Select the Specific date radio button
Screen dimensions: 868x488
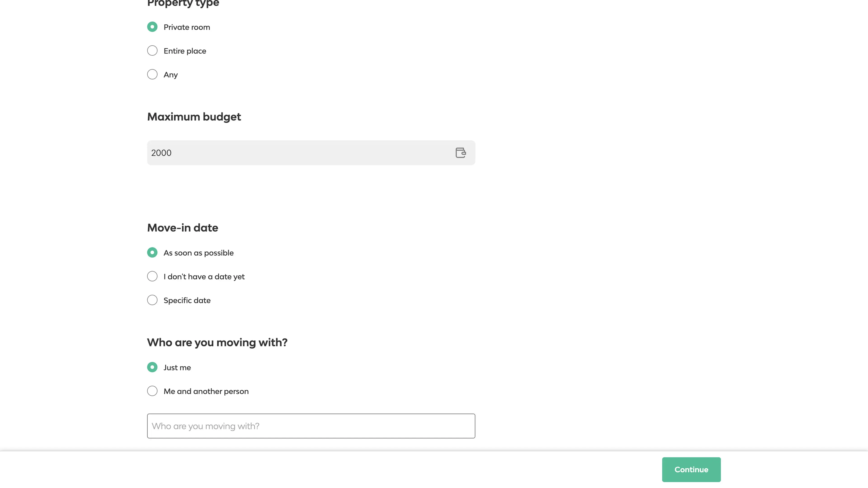[152, 300]
